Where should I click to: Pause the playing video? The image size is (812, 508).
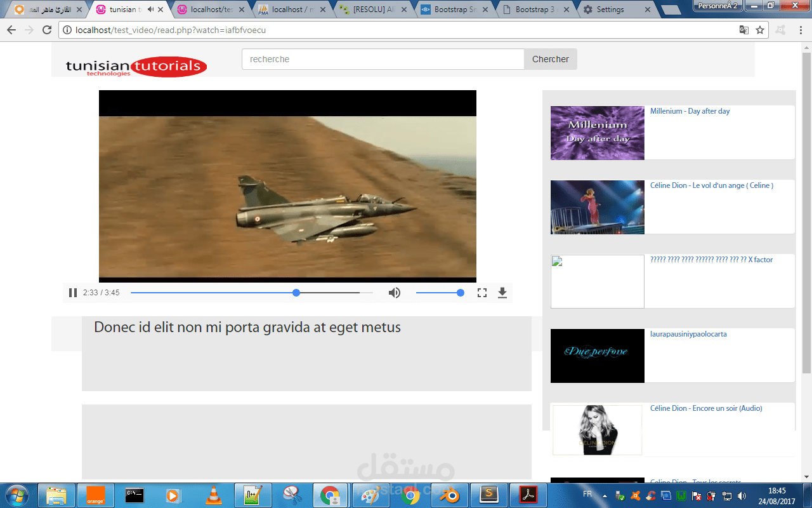(x=73, y=293)
